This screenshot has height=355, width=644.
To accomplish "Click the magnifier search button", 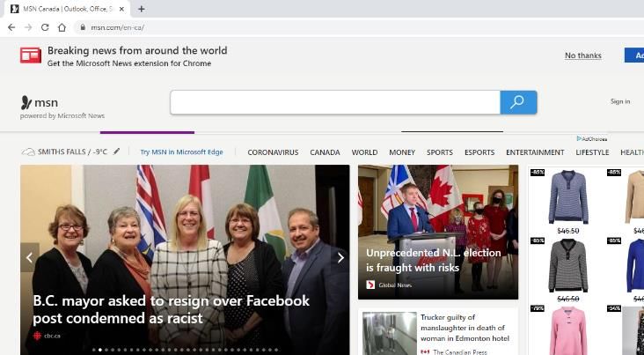I will coord(518,102).
